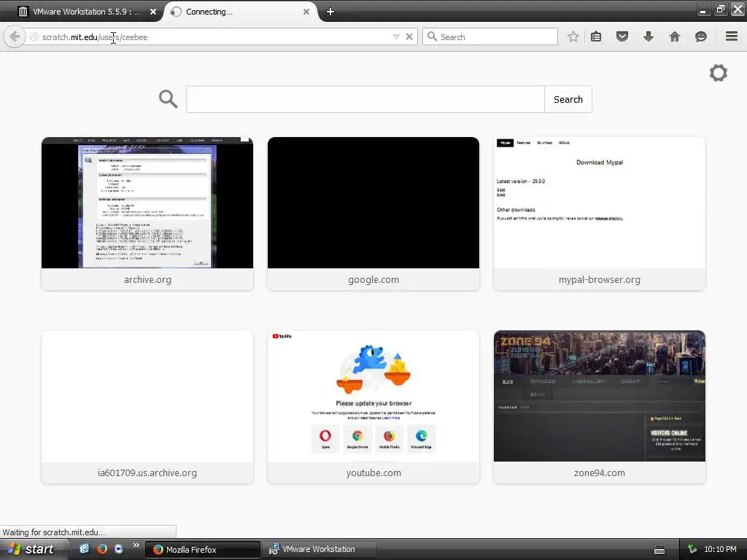Open the mypal-browser.org tile thumbnail
Screen dimensions: 747x560
point(600,203)
